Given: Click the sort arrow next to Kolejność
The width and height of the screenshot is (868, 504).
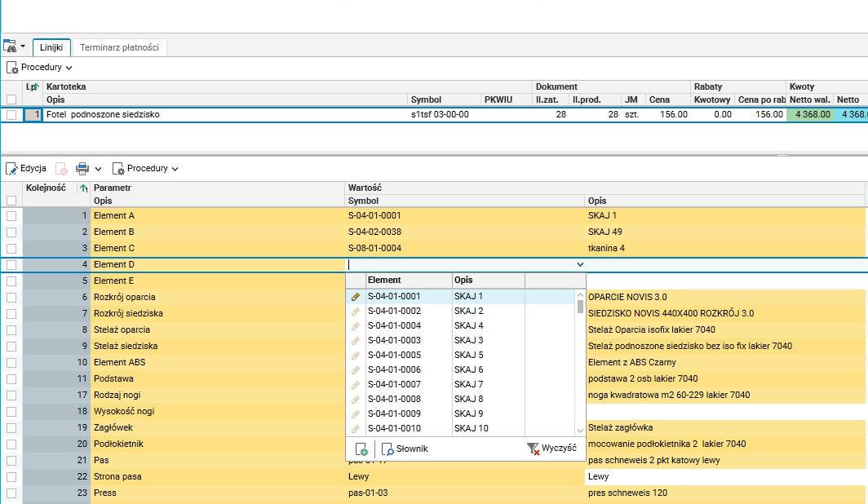Looking at the screenshot, I should coord(82,188).
